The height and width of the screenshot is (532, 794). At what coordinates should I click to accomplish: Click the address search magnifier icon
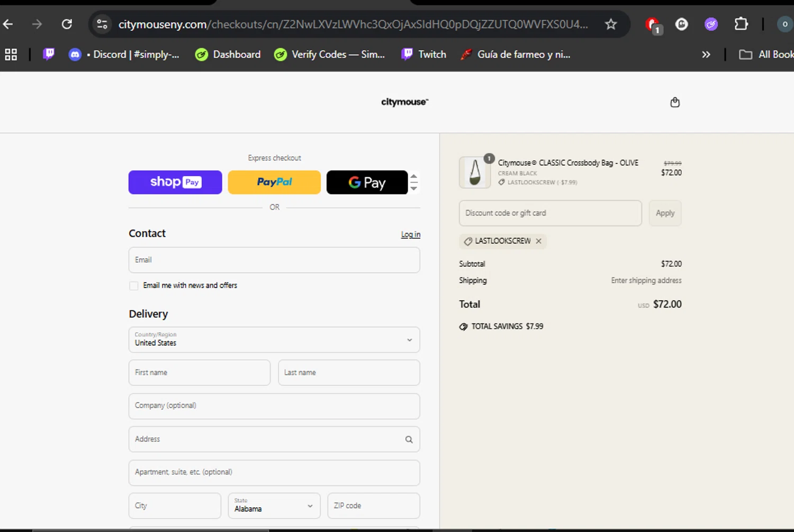point(409,439)
